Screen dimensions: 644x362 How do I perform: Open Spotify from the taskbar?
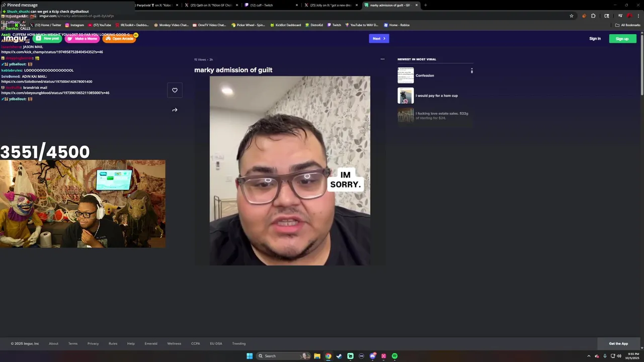394,356
